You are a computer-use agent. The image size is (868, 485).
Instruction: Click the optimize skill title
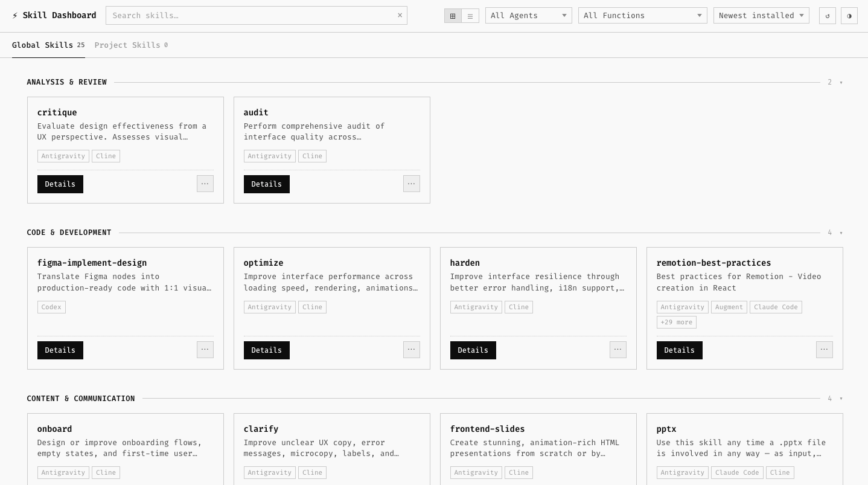264,263
